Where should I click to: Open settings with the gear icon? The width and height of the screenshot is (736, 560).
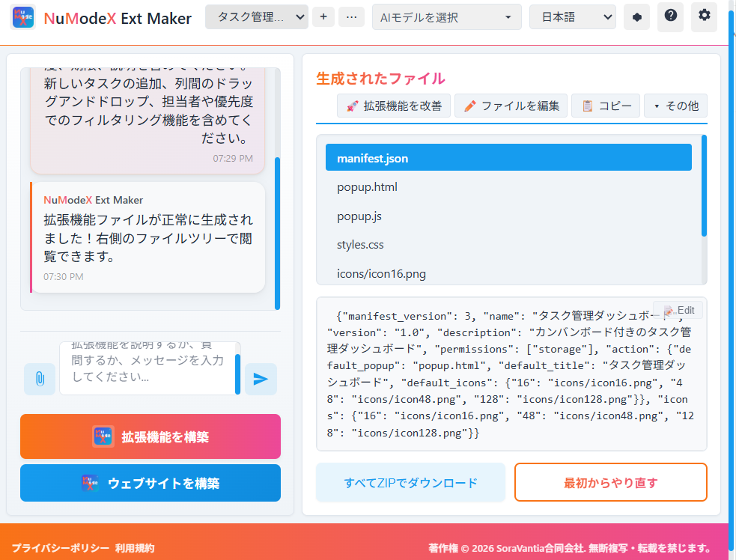click(x=703, y=16)
